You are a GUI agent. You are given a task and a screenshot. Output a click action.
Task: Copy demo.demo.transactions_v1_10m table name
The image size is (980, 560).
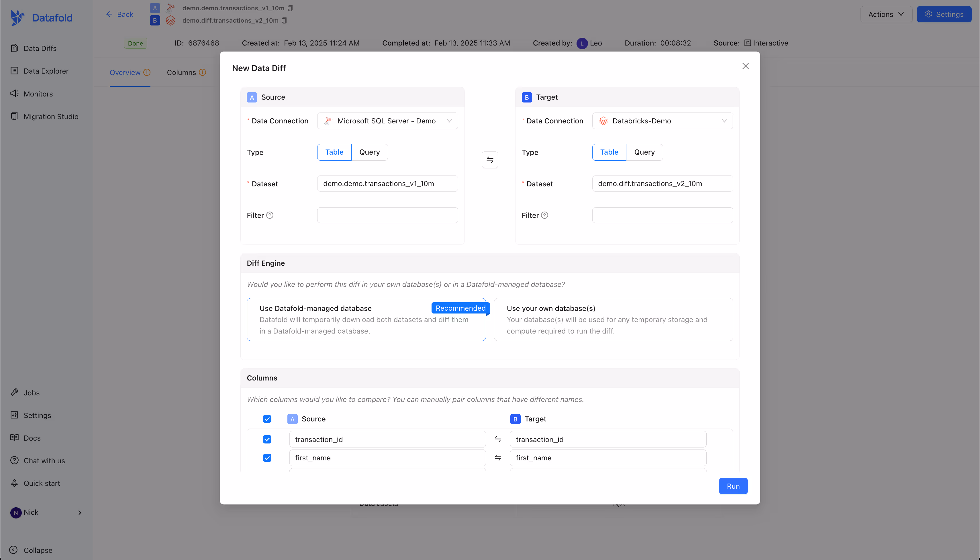291,8
